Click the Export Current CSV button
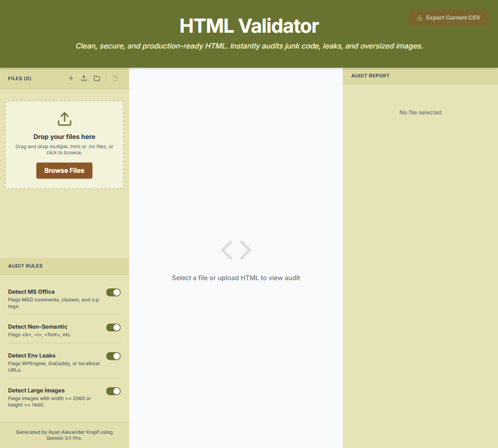 (x=448, y=18)
